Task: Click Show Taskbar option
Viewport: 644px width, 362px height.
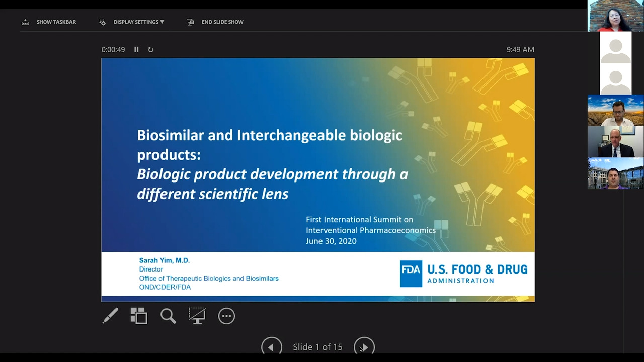Action: (56, 22)
